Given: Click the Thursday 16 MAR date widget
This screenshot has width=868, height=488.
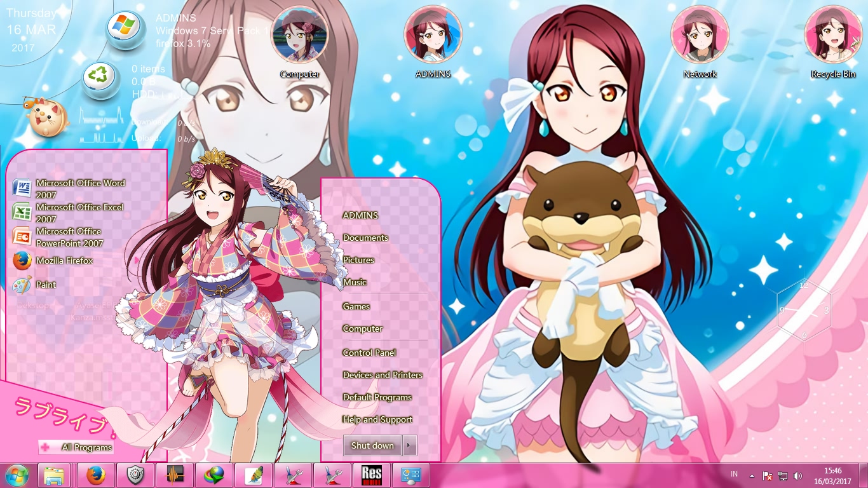Looking at the screenshot, I should click(31, 30).
